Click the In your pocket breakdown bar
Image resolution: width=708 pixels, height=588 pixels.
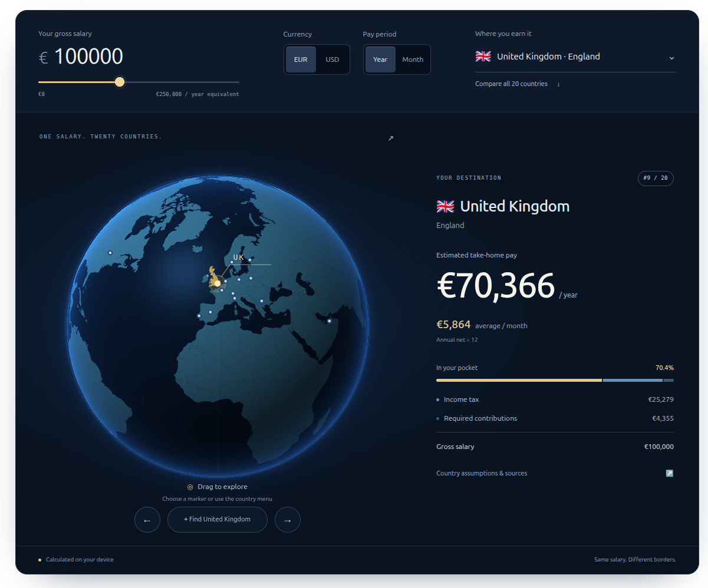pyautogui.click(x=555, y=381)
